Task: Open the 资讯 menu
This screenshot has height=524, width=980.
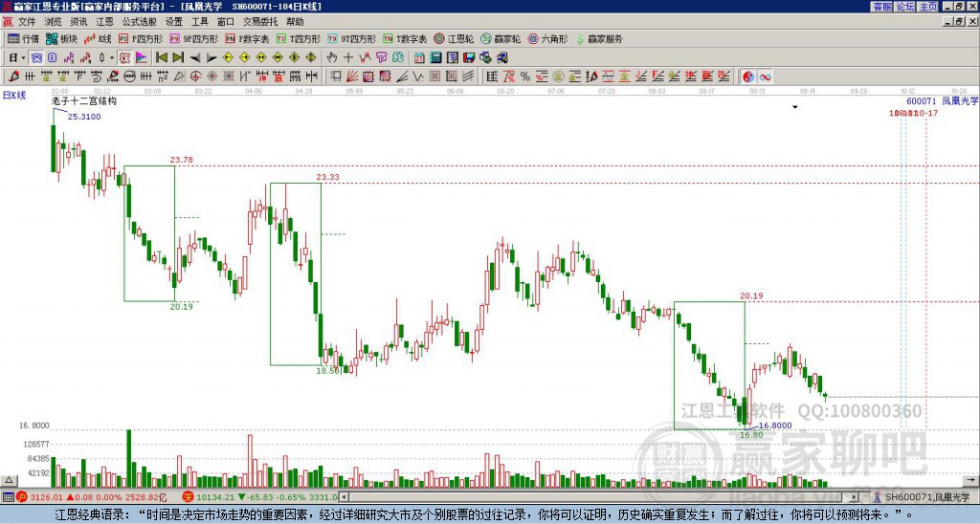Action: point(78,22)
